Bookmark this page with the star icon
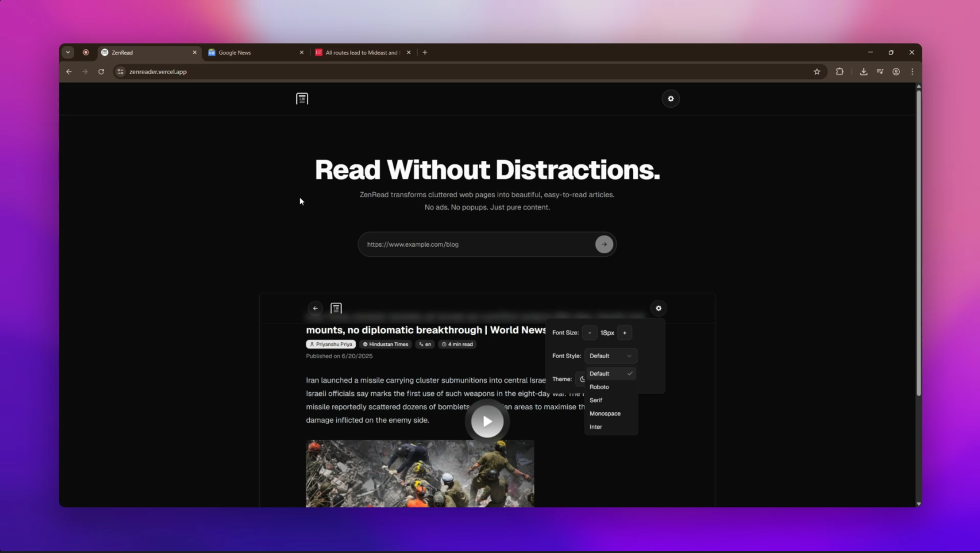The image size is (980, 553). click(x=817, y=72)
